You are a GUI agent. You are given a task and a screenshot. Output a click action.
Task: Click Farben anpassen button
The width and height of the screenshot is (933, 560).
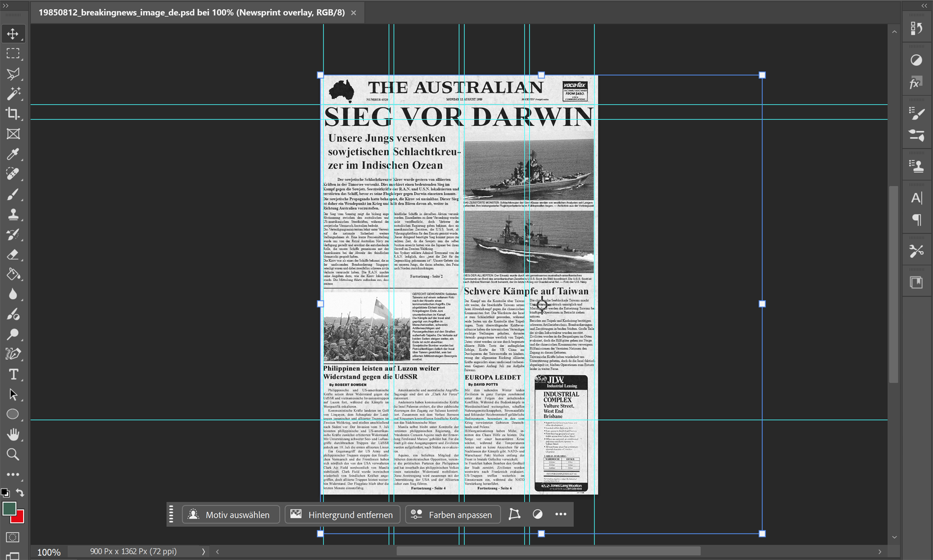point(453,514)
